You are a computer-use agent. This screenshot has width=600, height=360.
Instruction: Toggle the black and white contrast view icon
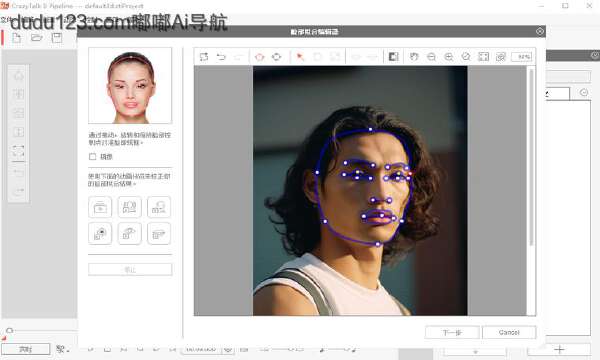pos(393,57)
